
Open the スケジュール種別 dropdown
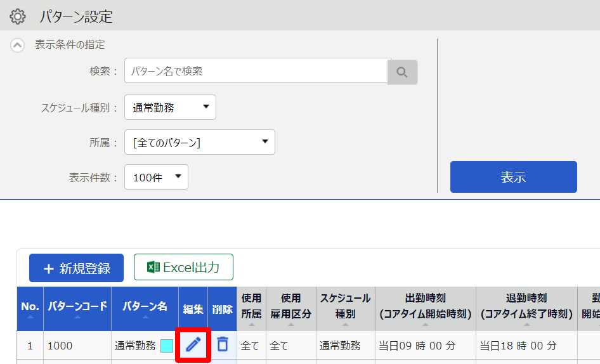(x=170, y=107)
